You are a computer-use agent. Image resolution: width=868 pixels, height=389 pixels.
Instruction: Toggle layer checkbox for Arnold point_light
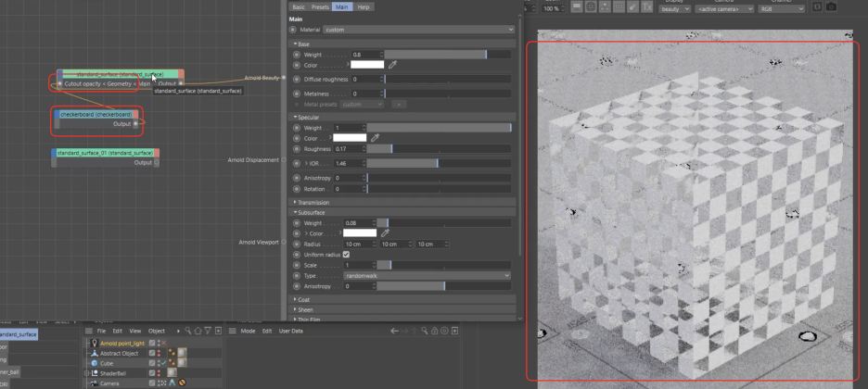152,343
